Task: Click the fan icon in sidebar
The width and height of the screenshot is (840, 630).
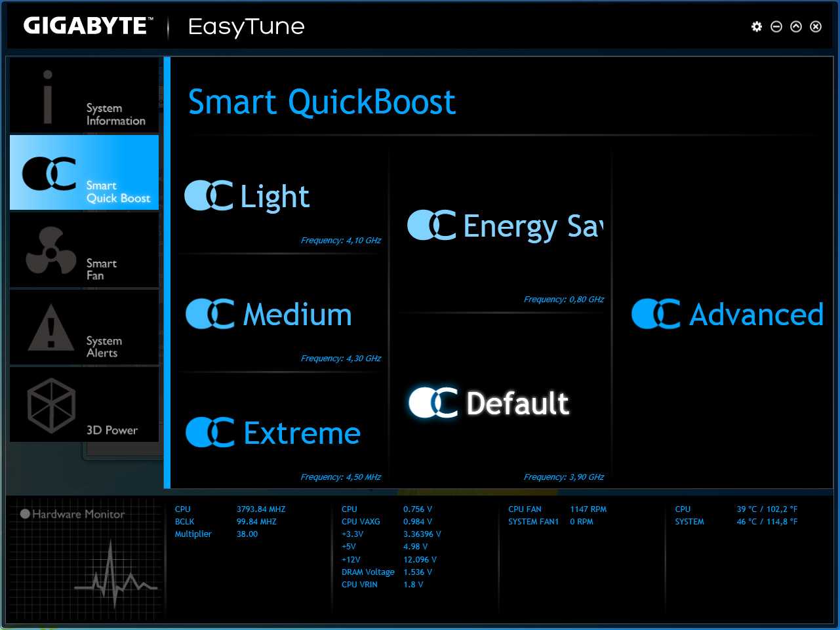Action: [x=50, y=251]
